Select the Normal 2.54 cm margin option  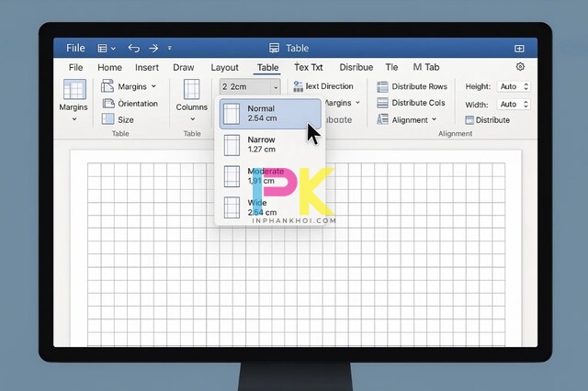click(x=268, y=114)
